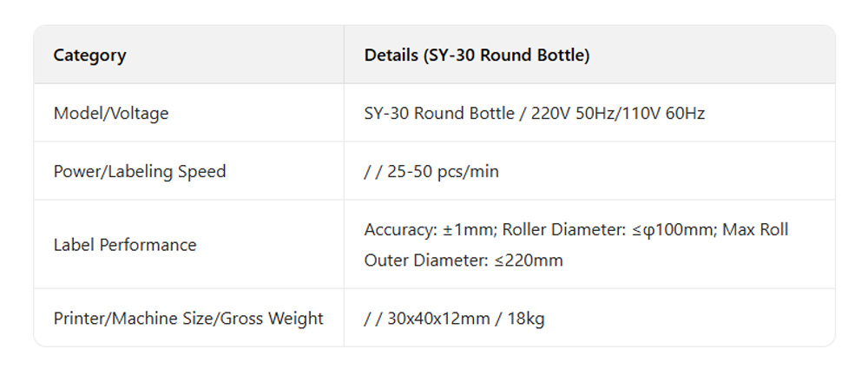Click the "Printer/Machine Size/Gross Weight" row label
Viewport: 868px width, 369px height.
(188, 319)
